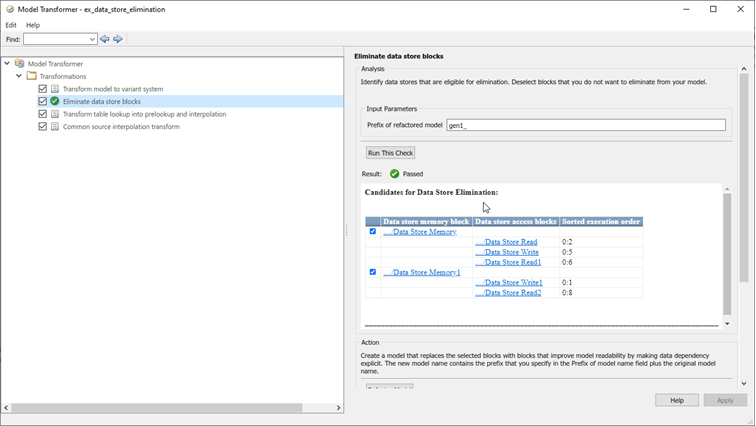Click the Transformations folder icon
The height and width of the screenshot is (426, 756).
point(32,76)
